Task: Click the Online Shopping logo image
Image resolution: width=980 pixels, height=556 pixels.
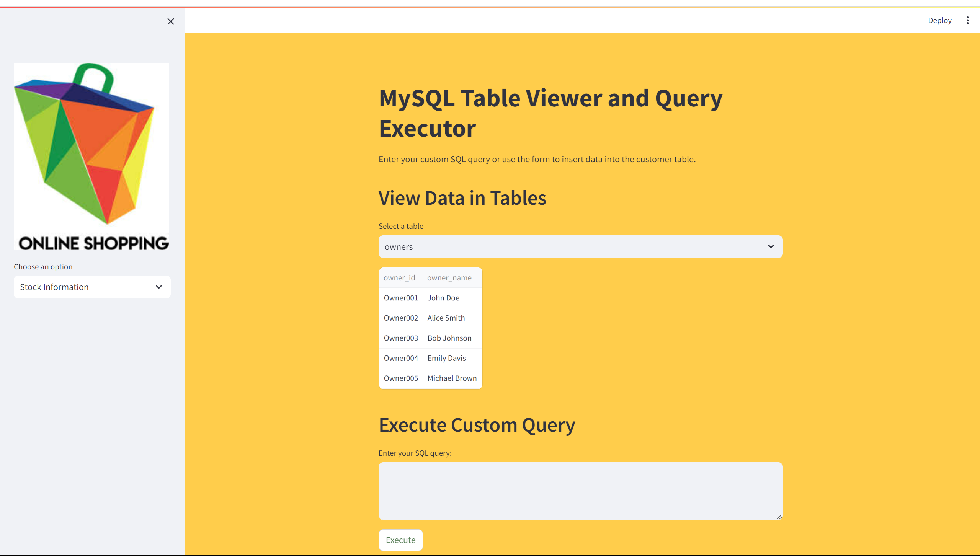Action: click(x=91, y=156)
